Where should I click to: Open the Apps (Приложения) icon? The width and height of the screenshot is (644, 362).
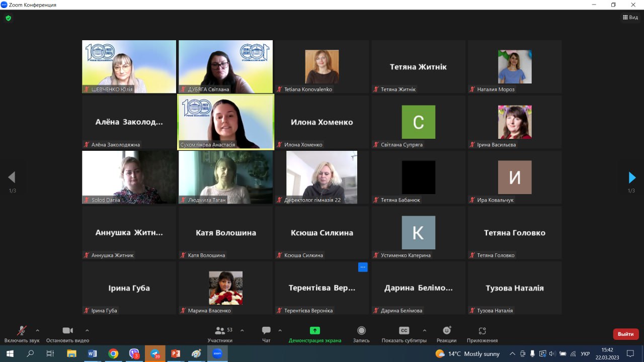click(482, 331)
